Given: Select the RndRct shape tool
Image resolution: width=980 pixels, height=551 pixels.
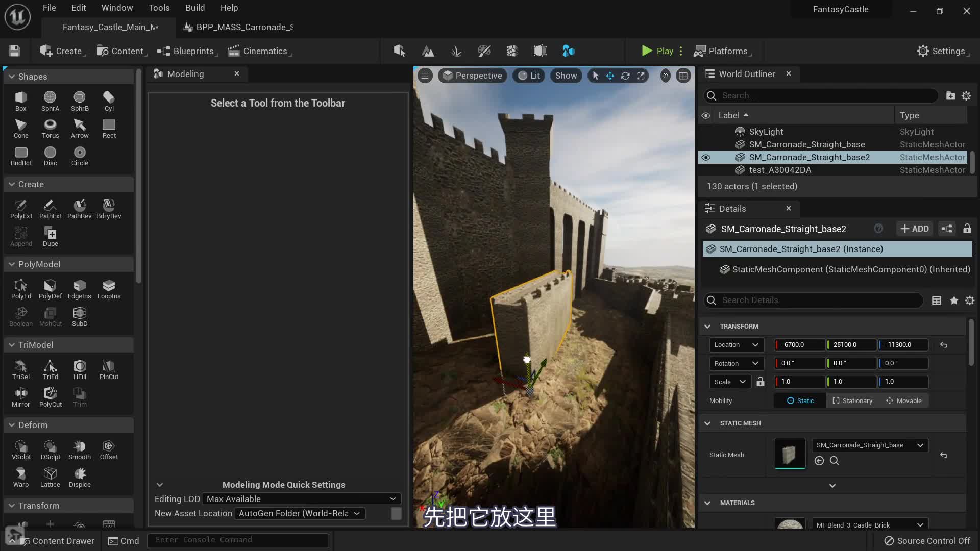Looking at the screenshot, I should [x=20, y=156].
